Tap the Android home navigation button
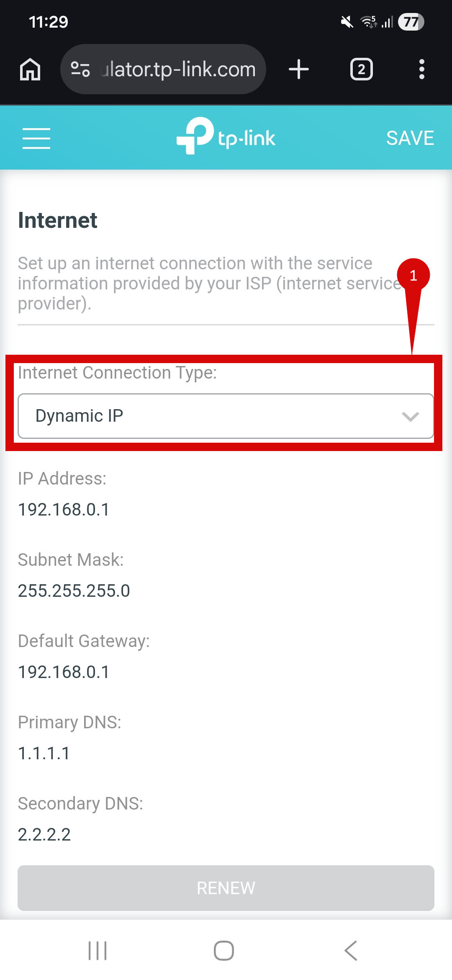Viewport: 452px width, 980px height. click(224, 950)
